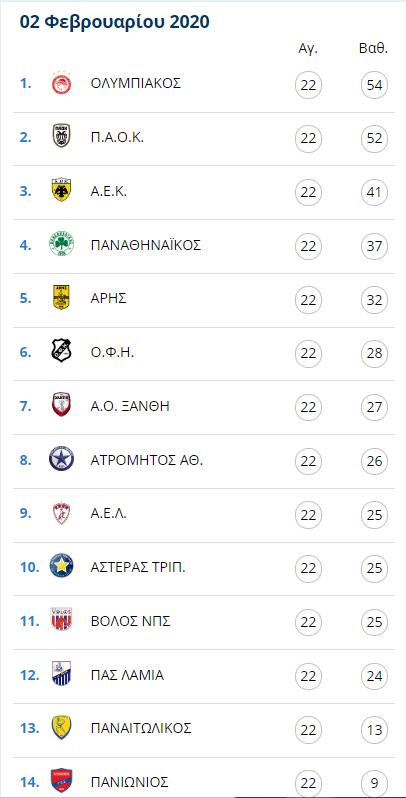Select the Α.Ο. ΞΑΝΘΗ red shield logo
Screen dimensions: 406x798
click(62, 406)
